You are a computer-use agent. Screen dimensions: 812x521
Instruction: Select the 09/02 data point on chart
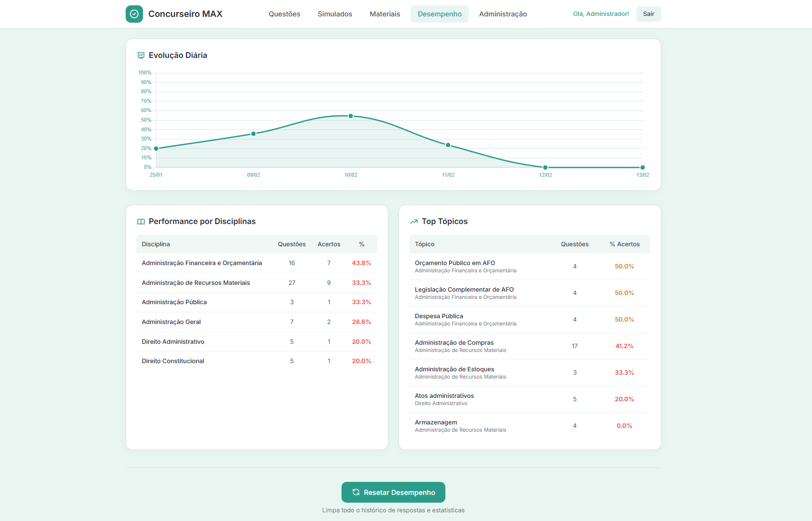254,134
